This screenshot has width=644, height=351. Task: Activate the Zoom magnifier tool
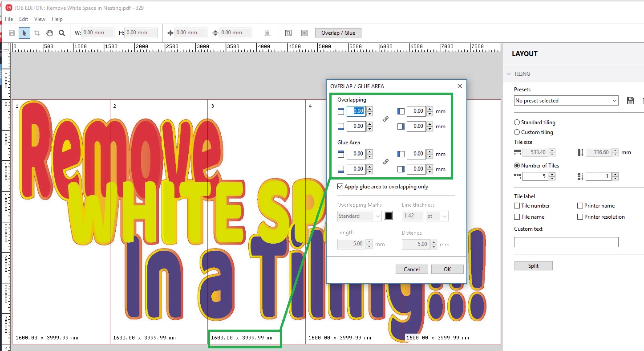(61, 33)
